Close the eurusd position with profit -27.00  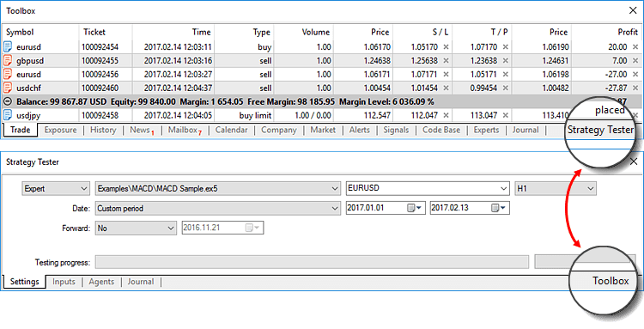tap(635, 75)
